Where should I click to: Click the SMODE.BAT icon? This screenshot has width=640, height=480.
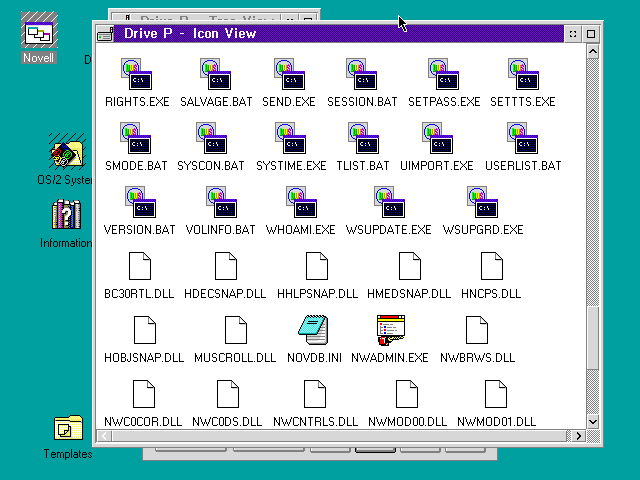click(136, 138)
